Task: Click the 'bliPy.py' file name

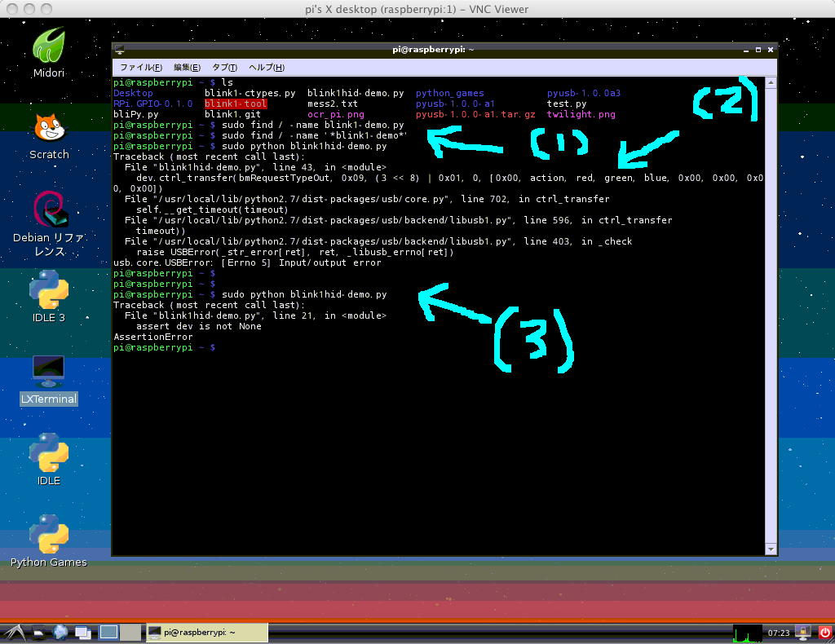Action: (136, 114)
